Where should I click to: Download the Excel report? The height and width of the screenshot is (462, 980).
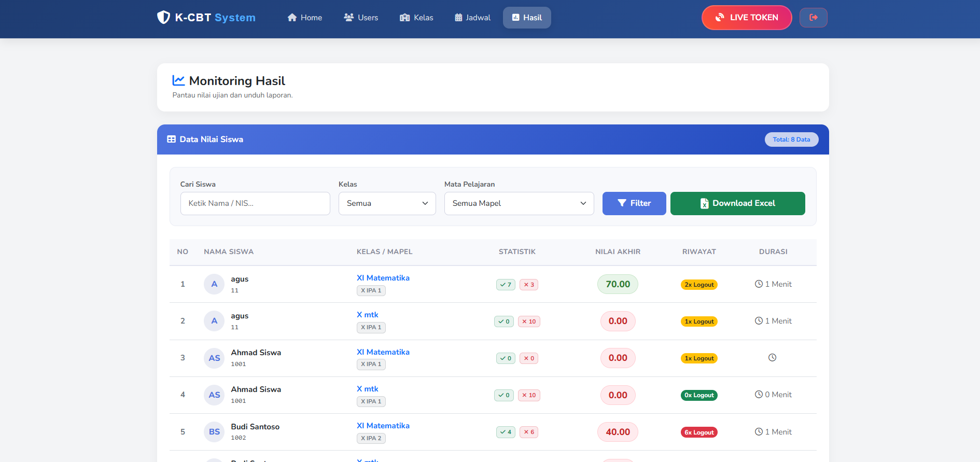737,203
